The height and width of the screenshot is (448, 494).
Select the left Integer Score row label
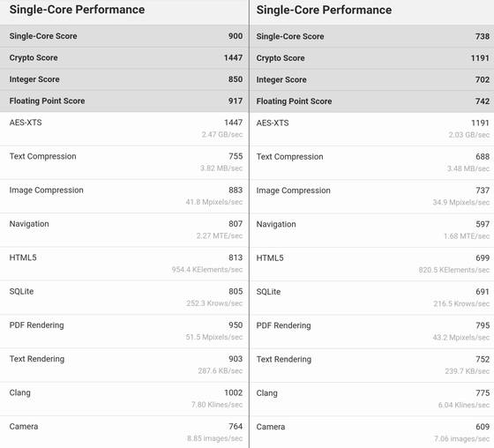pos(34,79)
